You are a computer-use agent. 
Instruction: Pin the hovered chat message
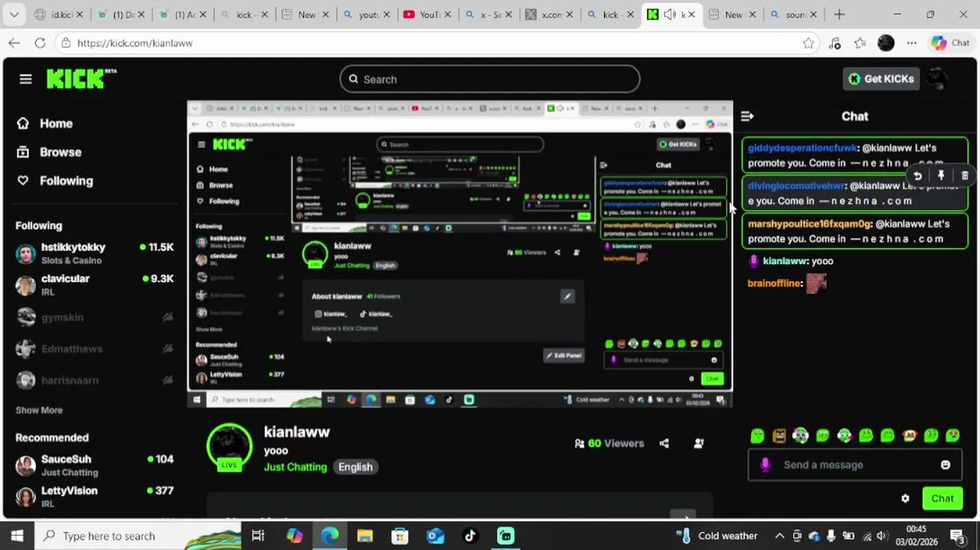pyautogui.click(x=941, y=176)
